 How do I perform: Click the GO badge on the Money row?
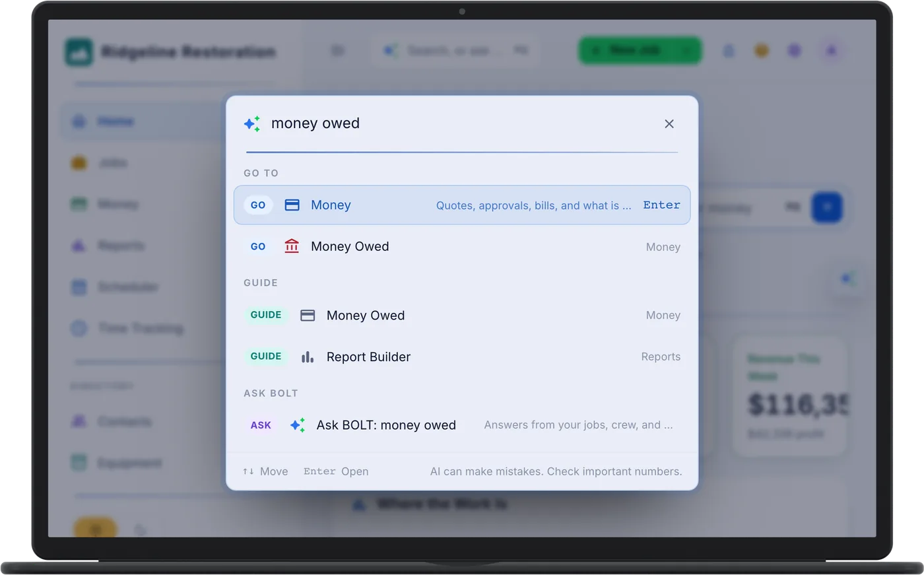[x=258, y=205]
